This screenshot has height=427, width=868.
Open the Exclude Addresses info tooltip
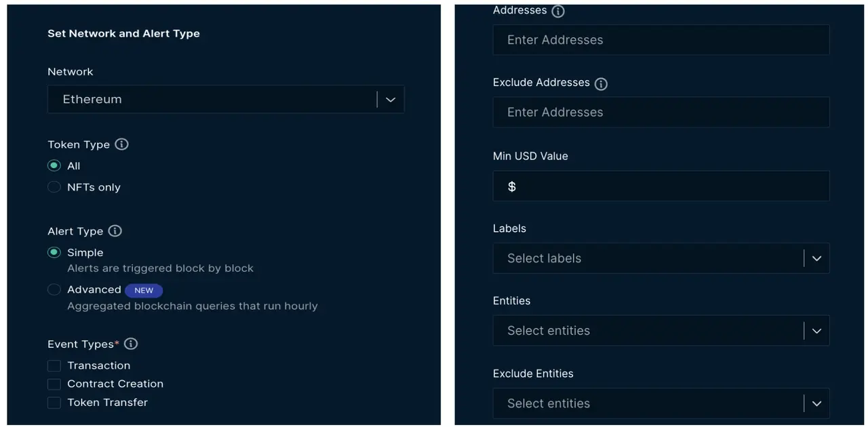600,83
